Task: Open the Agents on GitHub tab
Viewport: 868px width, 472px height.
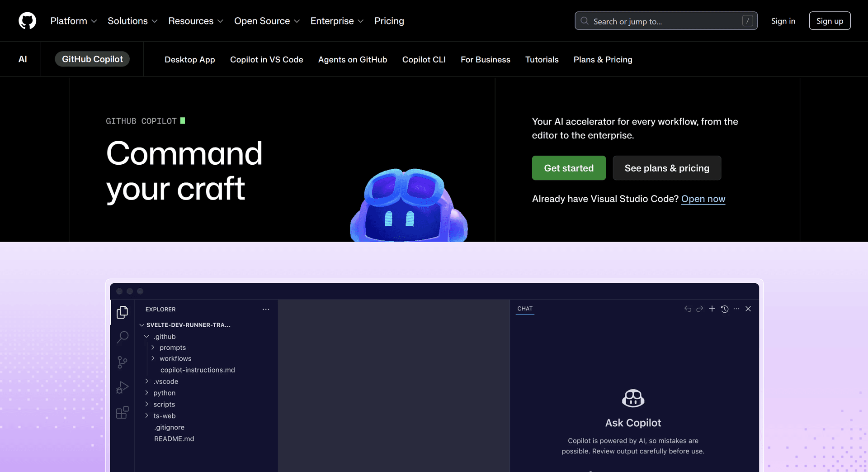Action: 353,60
